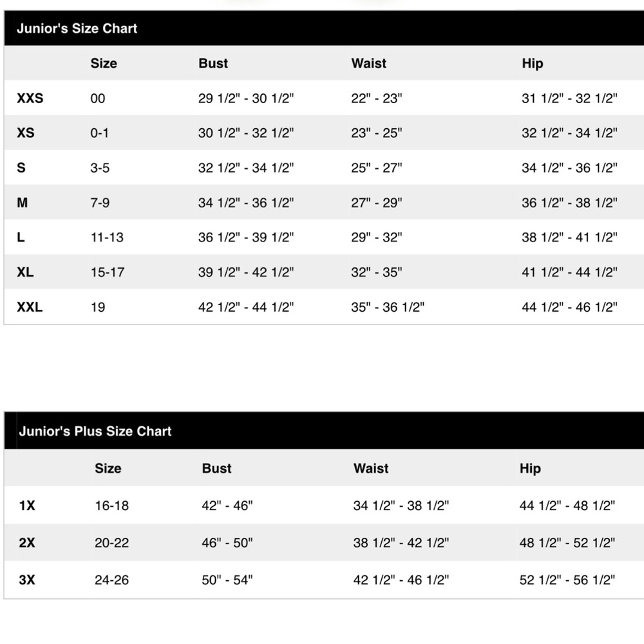
Task: Click the XXL size row label
Action: pyautogui.click(x=30, y=307)
